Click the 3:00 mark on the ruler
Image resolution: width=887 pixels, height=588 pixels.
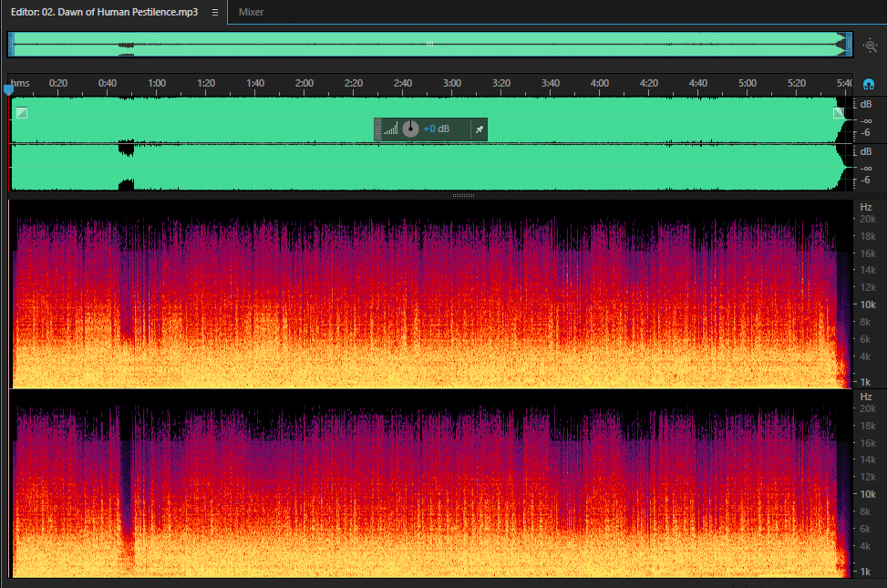pyautogui.click(x=452, y=83)
